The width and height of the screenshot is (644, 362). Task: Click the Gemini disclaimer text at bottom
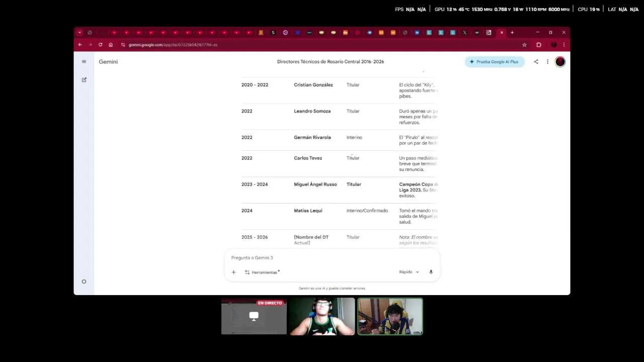[x=332, y=289]
